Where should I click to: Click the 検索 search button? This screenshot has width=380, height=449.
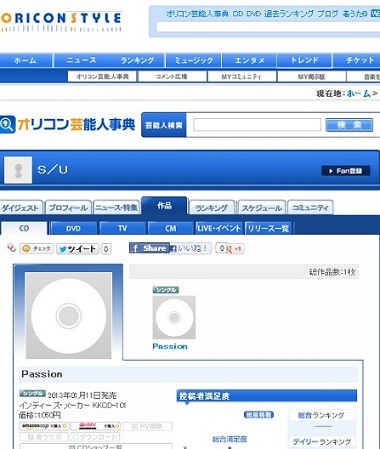pos(349,125)
